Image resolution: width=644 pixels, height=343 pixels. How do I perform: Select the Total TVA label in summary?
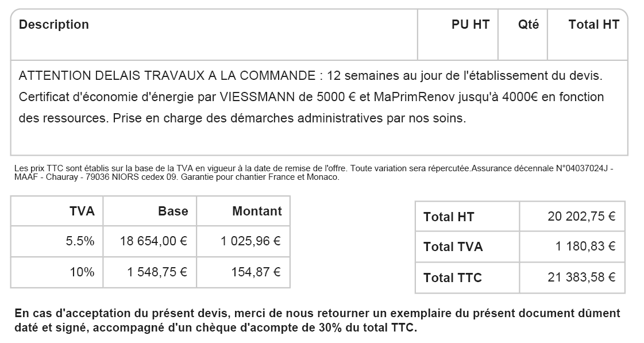click(453, 247)
